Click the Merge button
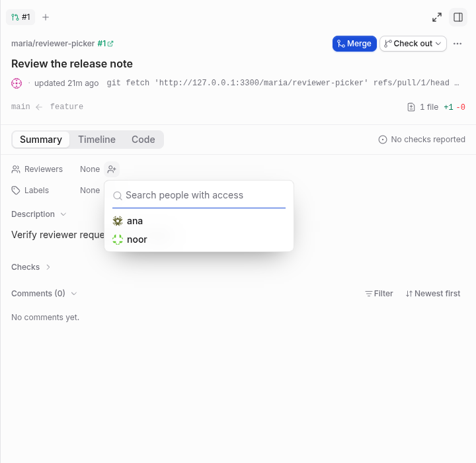 click(354, 44)
